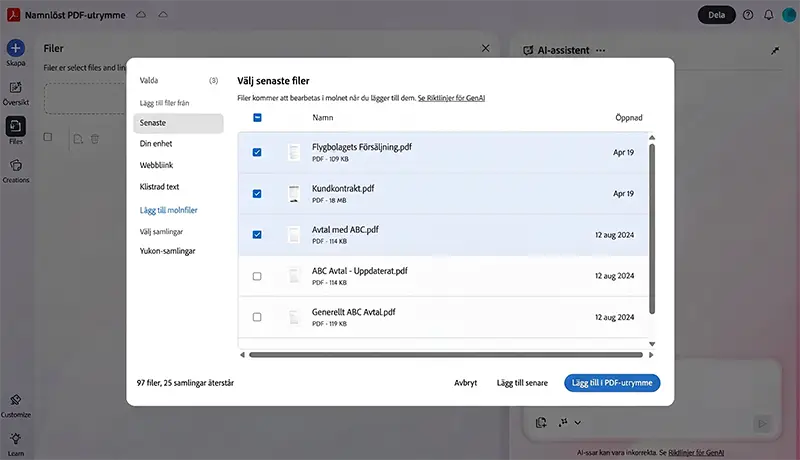800x460 pixels.
Task: Open Se Riktlinjer för GenAI link in dialog
Action: tap(451, 98)
